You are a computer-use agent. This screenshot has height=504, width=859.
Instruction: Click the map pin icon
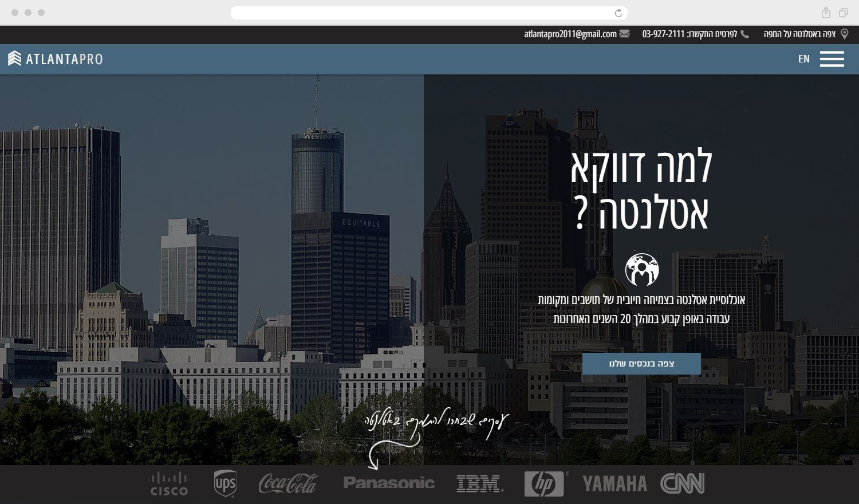(844, 34)
